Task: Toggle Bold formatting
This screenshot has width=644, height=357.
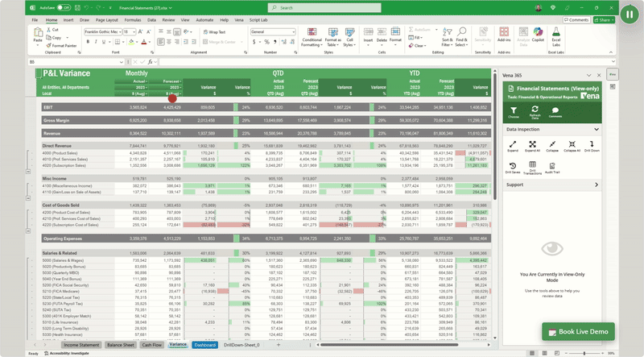Action: (88, 42)
